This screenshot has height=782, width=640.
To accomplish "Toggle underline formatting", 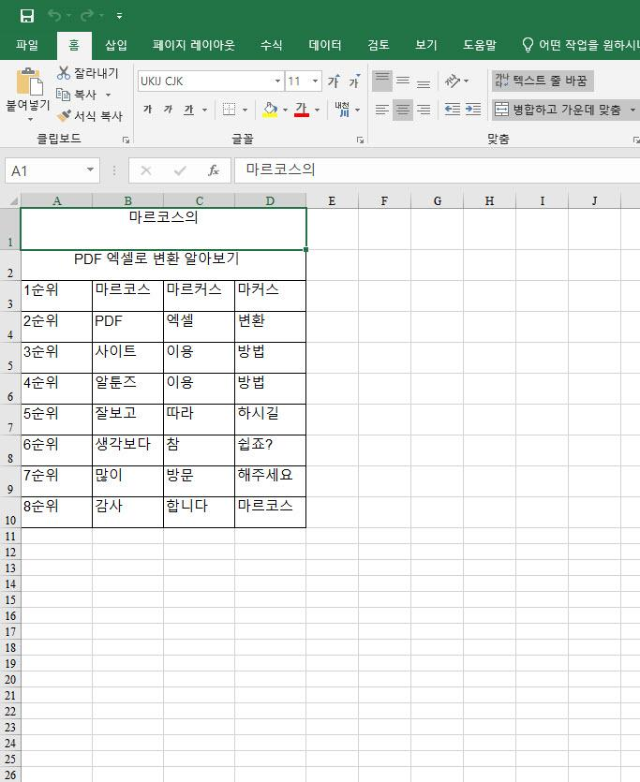I will 189,109.
